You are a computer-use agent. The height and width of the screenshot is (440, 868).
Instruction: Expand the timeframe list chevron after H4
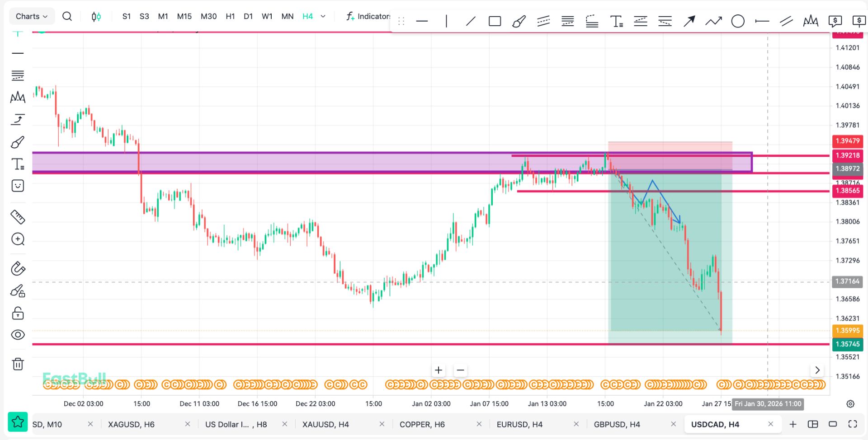323,16
